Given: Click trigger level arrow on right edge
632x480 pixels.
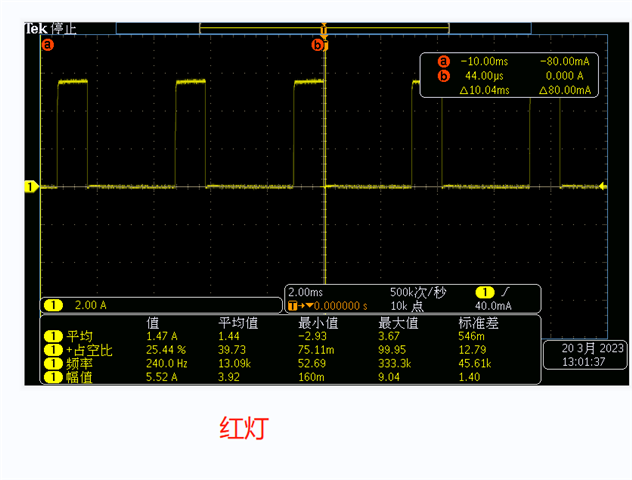Looking at the screenshot, I should point(603,186).
